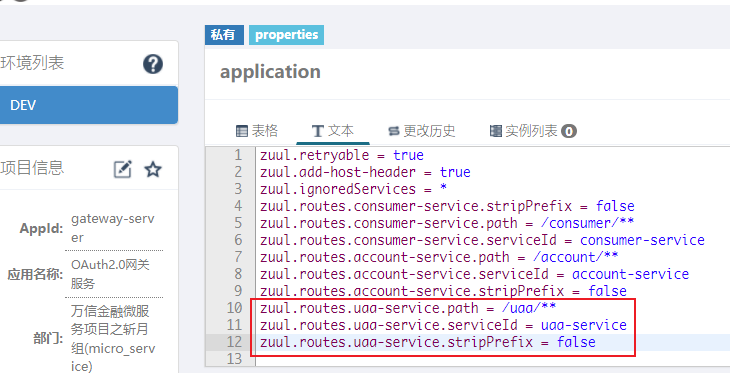Click the instance count badge showing 0
The height and width of the screenshot is (373, 730).
(x=569, y=131)
